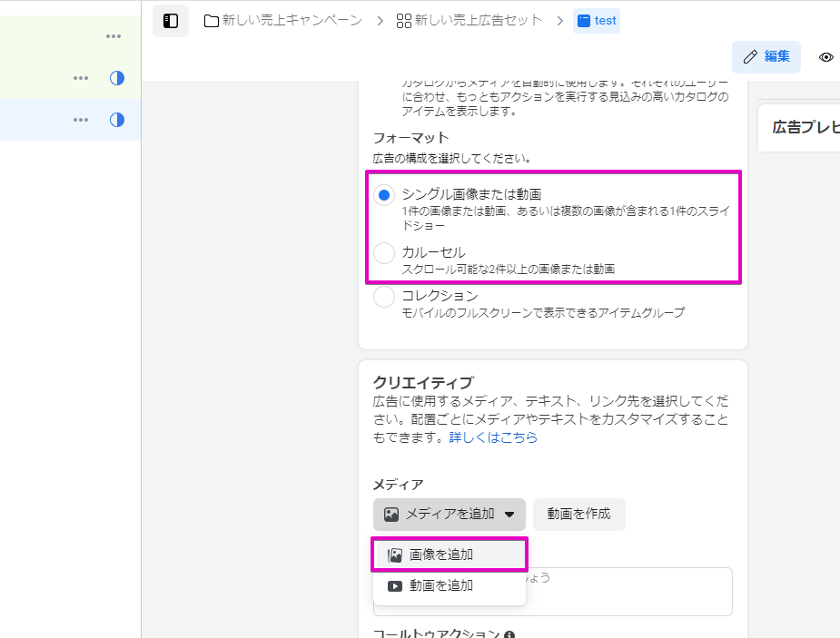Viewport: 840px width, 638px height.
Task: Open the topmost three-dot menu in left panel
Action: click(x=113, y=36)
